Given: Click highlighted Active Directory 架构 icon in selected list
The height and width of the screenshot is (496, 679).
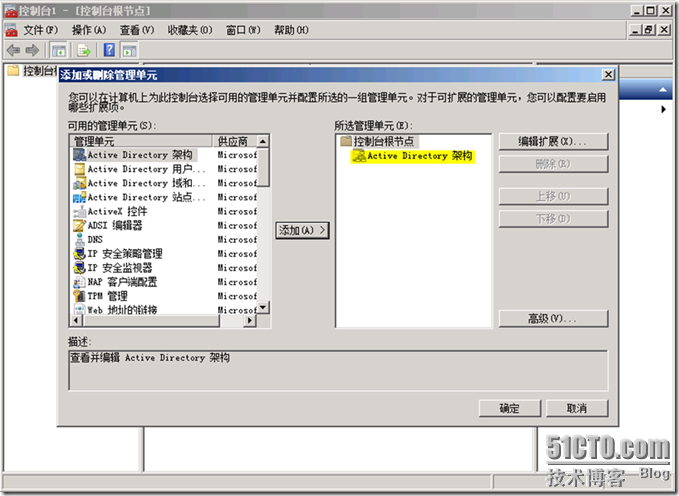Looking at the screenshot, I should (x=359, y=156).
